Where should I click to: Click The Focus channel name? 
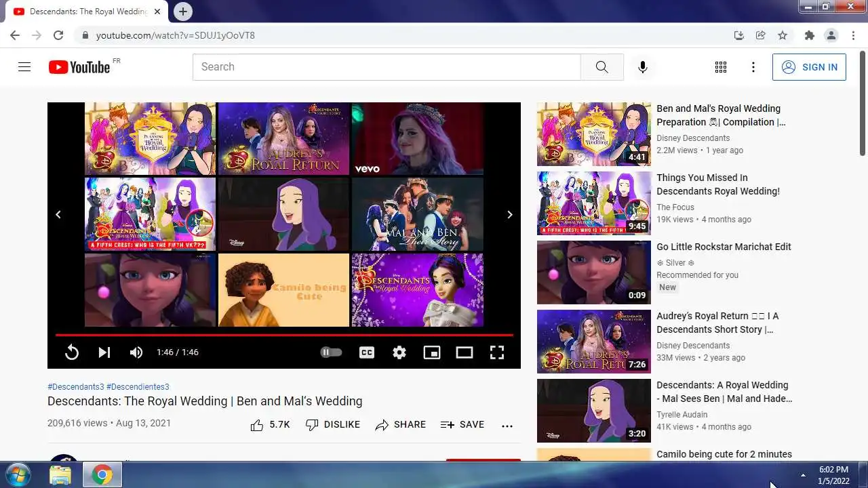(675, 207)
